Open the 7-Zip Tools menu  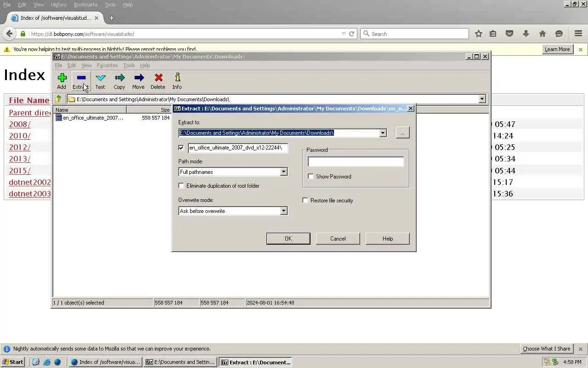129,65
